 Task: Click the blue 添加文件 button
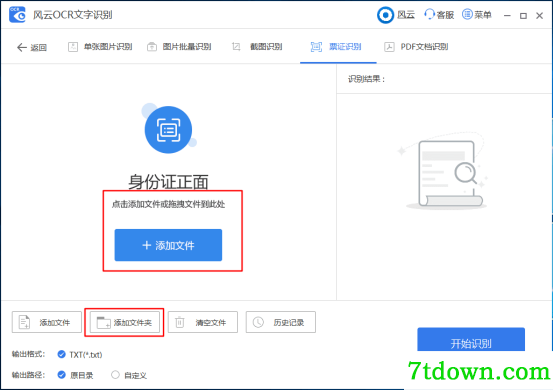pos(168,245)
